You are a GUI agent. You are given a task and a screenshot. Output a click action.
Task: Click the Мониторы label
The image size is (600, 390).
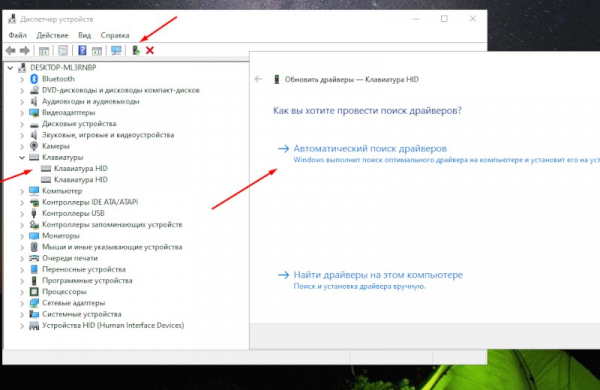(61, 236)
